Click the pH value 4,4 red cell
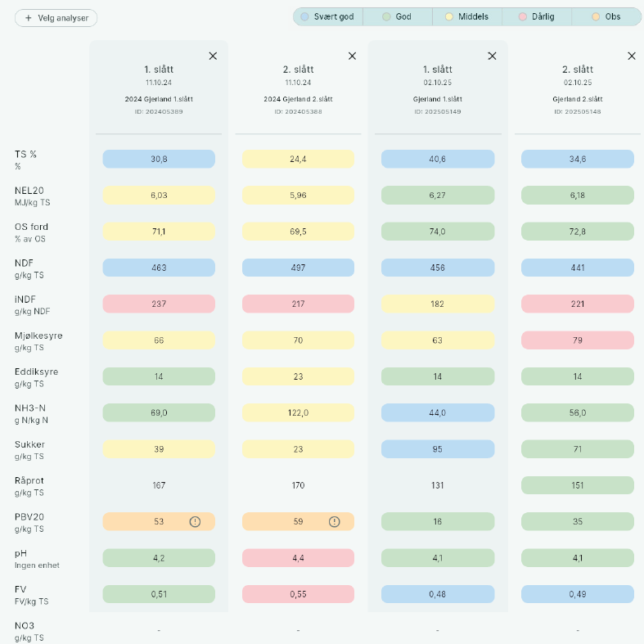The image size is (644, 644). 298,558
